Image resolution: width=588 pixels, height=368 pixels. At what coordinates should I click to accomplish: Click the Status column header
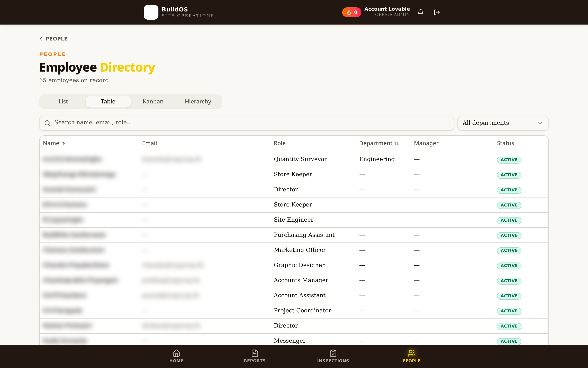[505, 143]
